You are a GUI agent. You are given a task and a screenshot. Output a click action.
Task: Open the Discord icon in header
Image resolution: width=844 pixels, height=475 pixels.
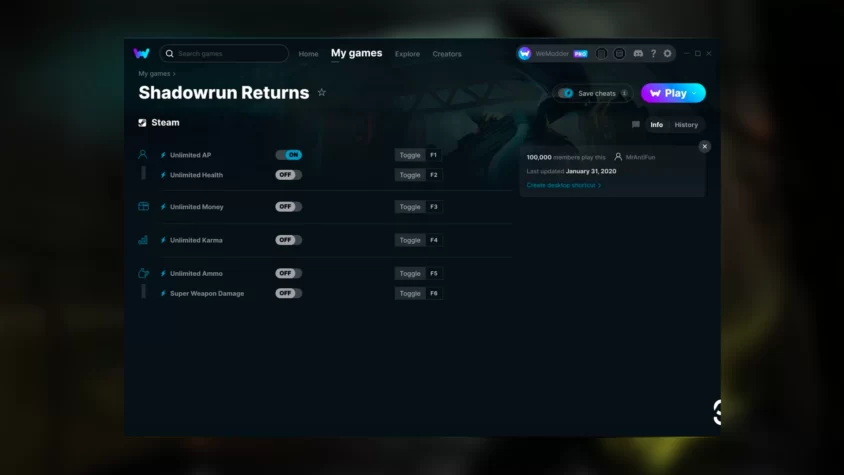point(638,53)
